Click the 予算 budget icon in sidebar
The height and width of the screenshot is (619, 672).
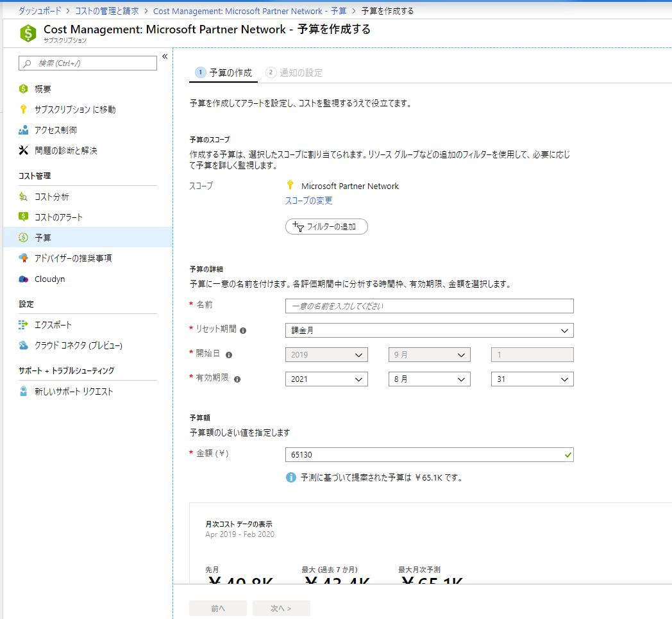pyautogui.click(x=24, y=237)
